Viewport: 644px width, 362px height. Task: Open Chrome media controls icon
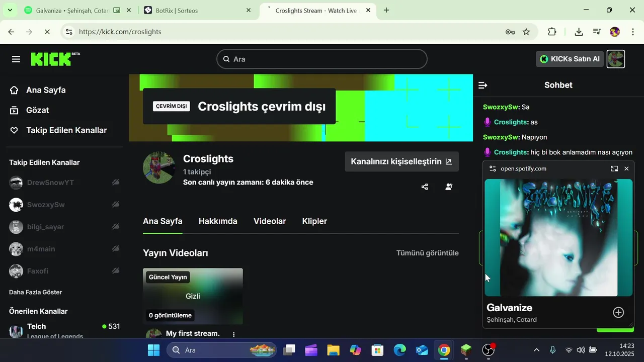(x=597, y=32)
